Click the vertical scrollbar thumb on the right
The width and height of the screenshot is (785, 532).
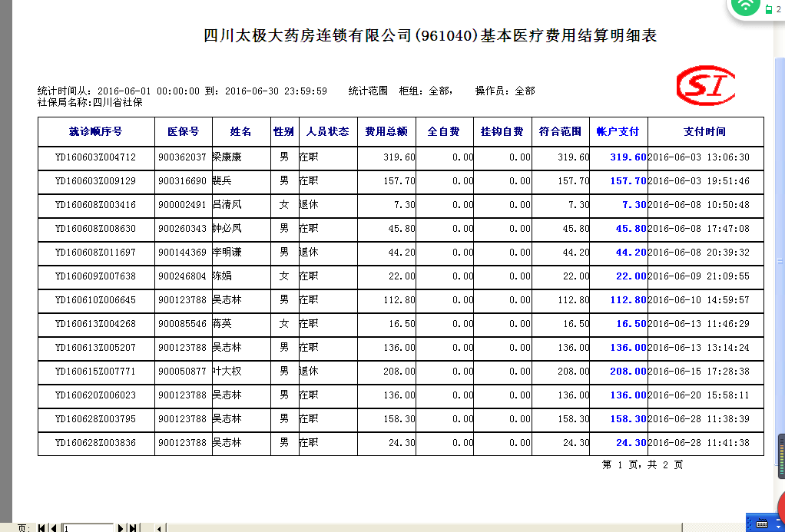click(x=780, y=261)
